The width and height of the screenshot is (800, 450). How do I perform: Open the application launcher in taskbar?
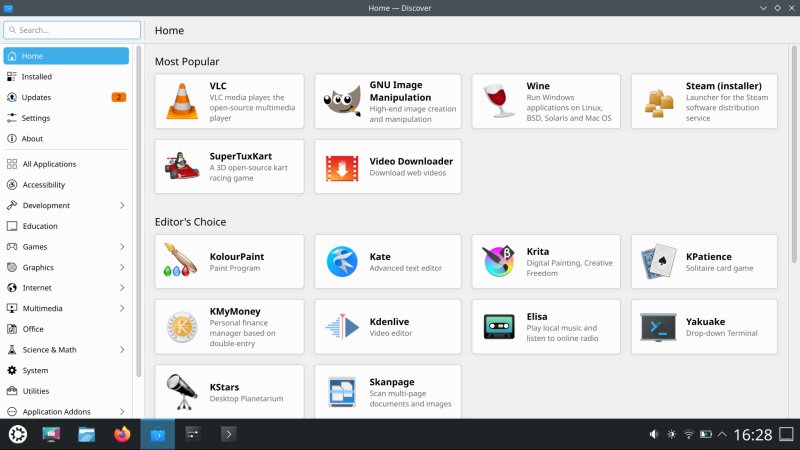17,434
